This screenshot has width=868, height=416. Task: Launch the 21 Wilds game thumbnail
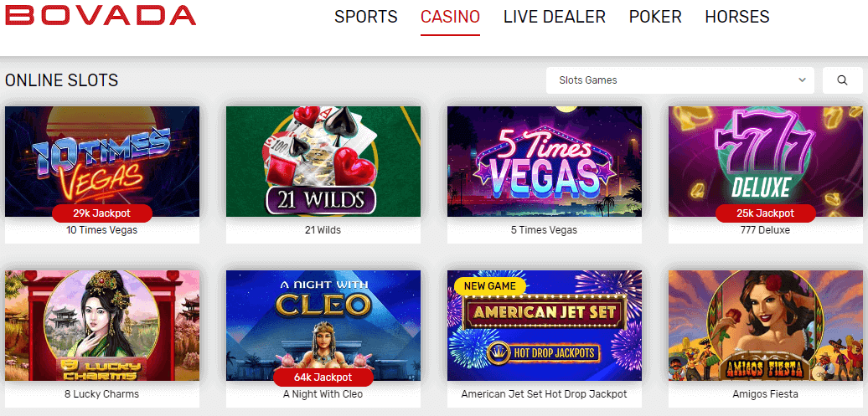(323, 162)
